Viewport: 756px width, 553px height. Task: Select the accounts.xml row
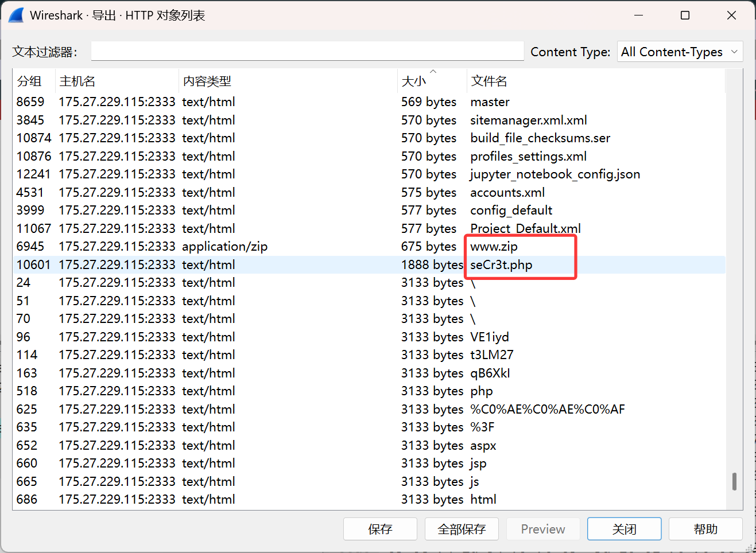[x=369, y=192]
